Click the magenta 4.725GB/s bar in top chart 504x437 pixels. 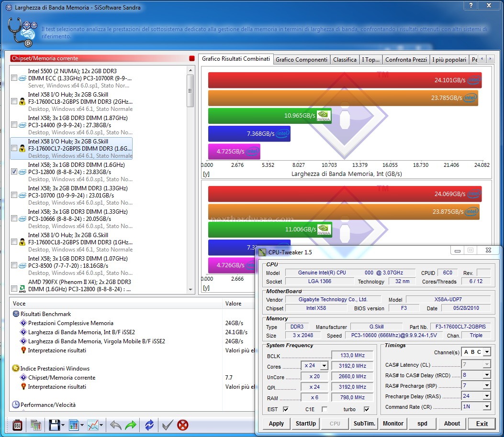click(234, 152)
